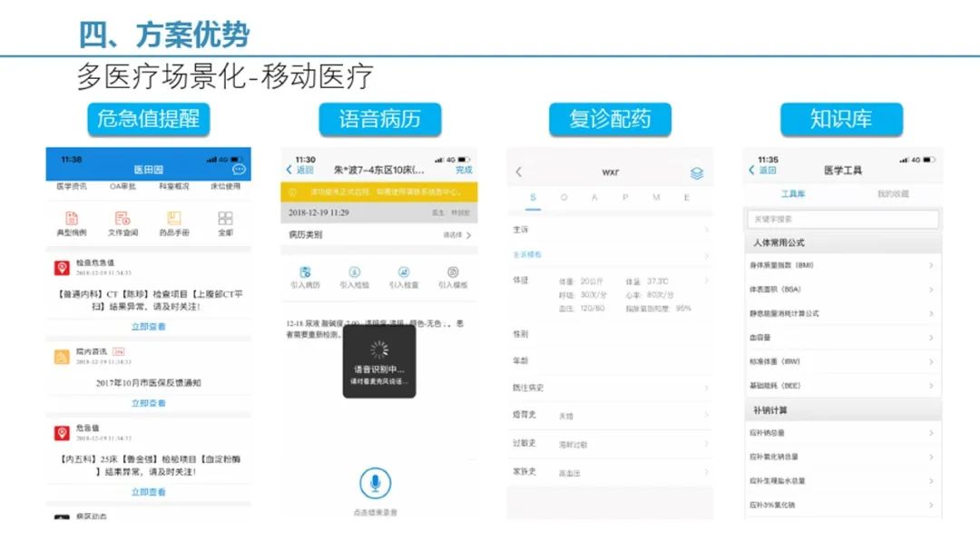980x552 pixels.
Task: Expand the 过敏史 row chevron
Action: click(x=707, y=444)
